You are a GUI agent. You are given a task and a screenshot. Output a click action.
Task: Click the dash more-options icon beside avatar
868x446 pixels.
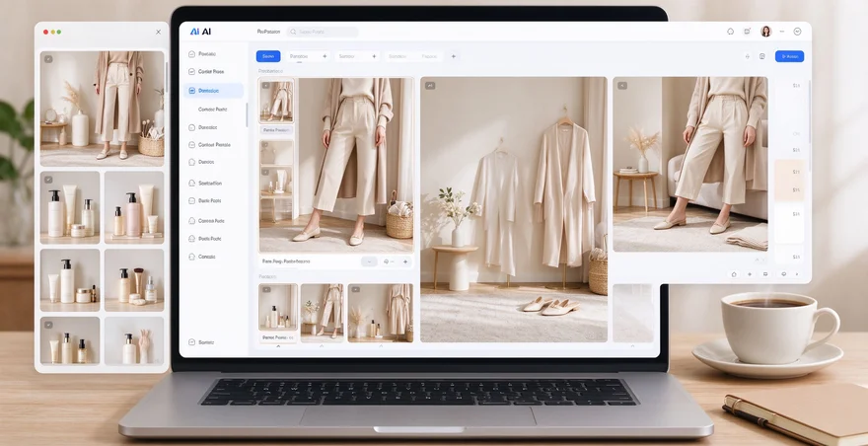coord(782,32)
